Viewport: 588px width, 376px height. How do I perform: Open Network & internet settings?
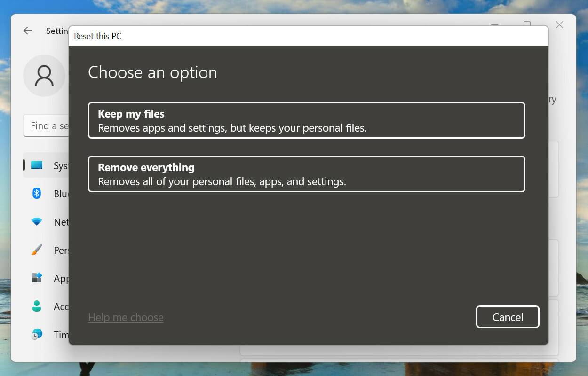(x=52, y=222)
